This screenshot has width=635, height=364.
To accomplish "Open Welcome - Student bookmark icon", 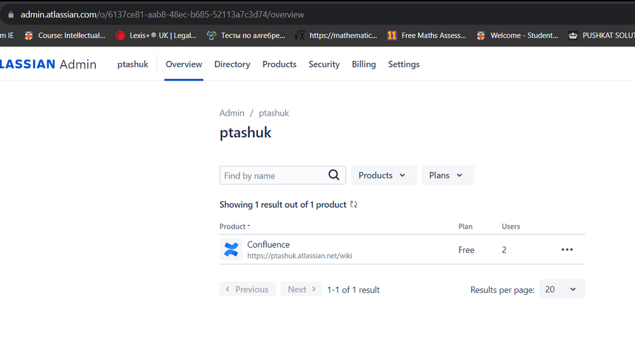I will (481, 36).
